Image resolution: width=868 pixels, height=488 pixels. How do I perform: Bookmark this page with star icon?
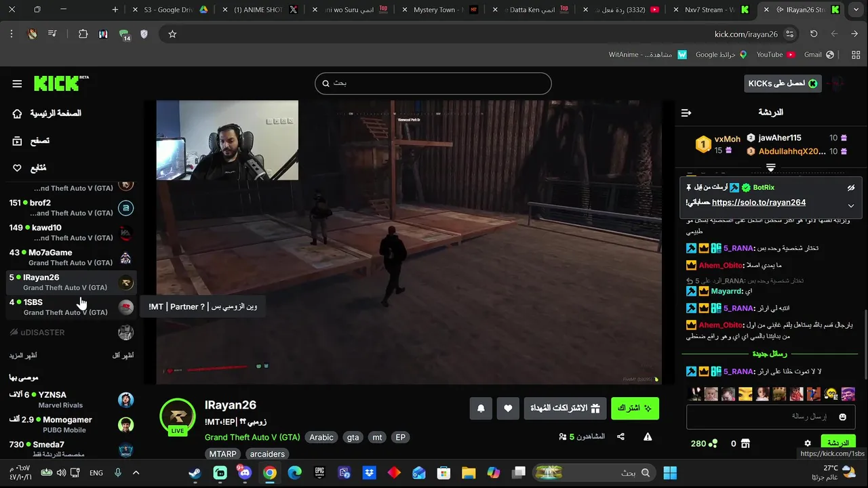pyautogui.click(x=172, y=34)
